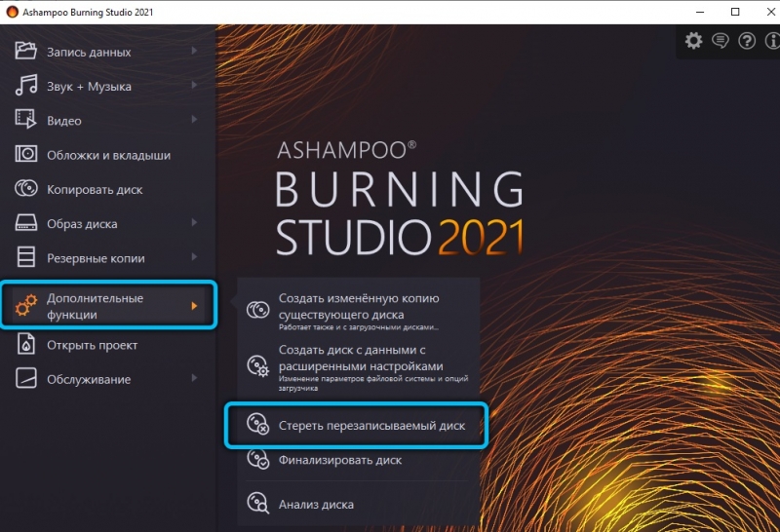This screenshot has width=780, height=532.
Task: Click orange arrow beside Дополнительные функции
Action: click(194, 306)
